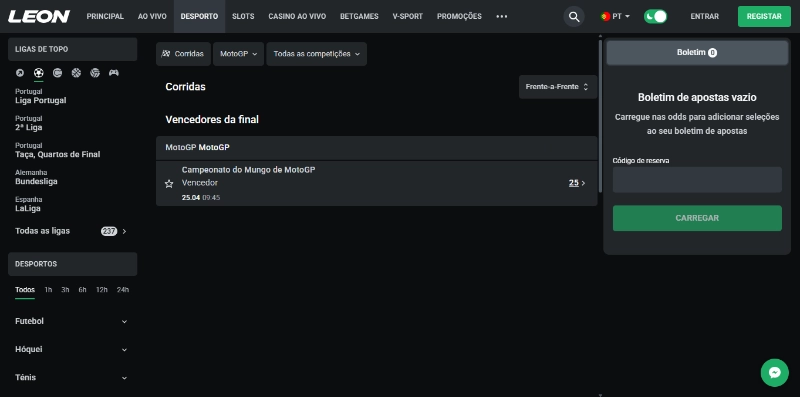Click the Código de reserva input field
The height and width of the screenshot is (397, 800).
pos(697,180)
